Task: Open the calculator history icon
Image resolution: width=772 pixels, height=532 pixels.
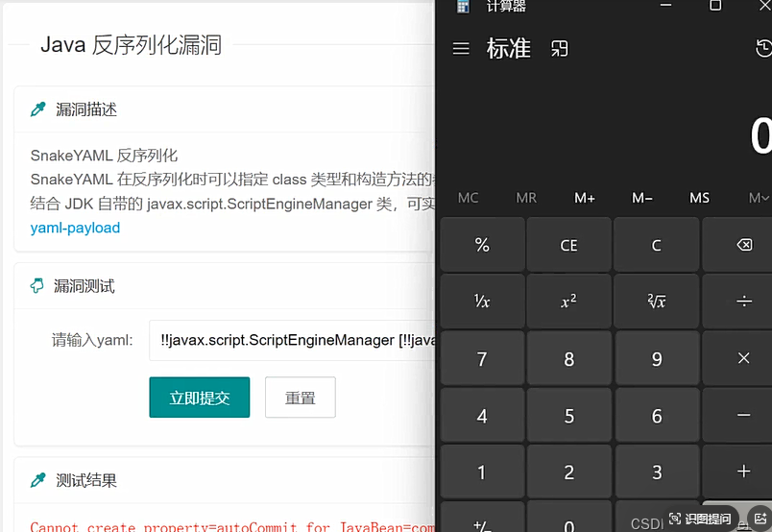Action: (763, 49)
